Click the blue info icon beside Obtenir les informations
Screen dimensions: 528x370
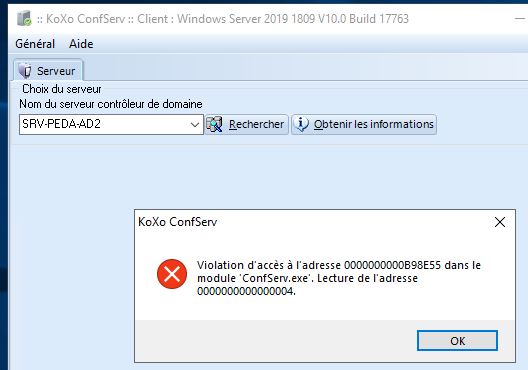301,124
